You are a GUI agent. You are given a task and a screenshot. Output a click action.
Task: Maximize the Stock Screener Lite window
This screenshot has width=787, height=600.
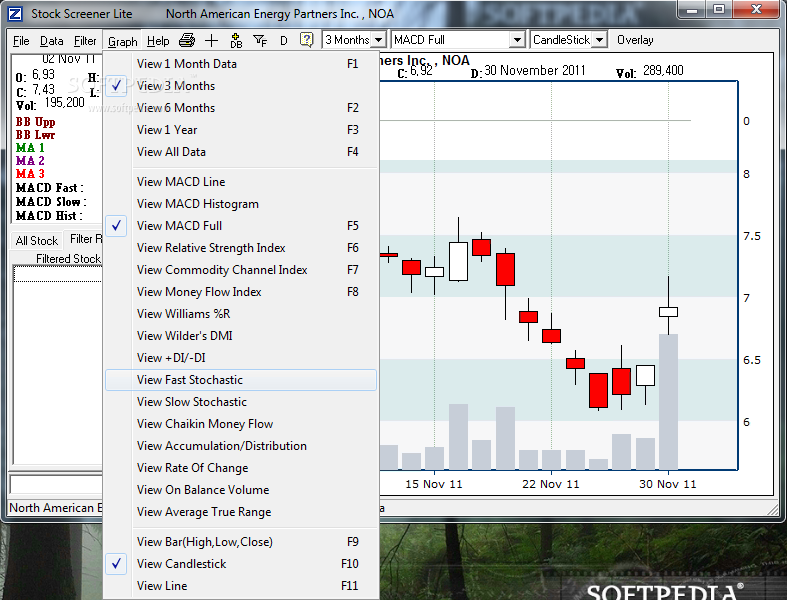coord(719,10)
